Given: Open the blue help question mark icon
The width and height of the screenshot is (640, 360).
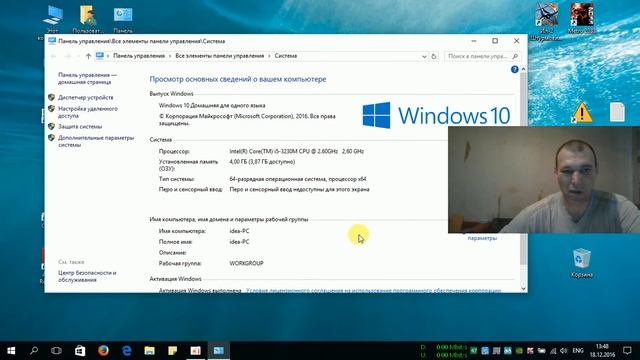Looking at the screenshot, I should tap(514, 69).
